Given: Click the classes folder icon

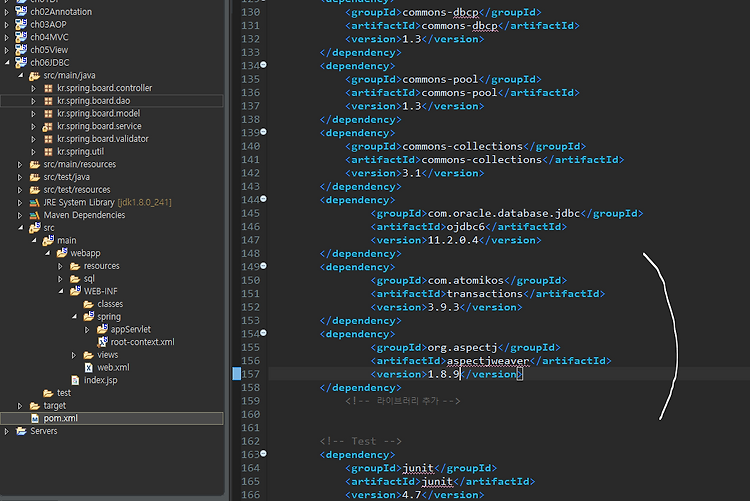Looking at the screenshot, I should pos(88,304).
